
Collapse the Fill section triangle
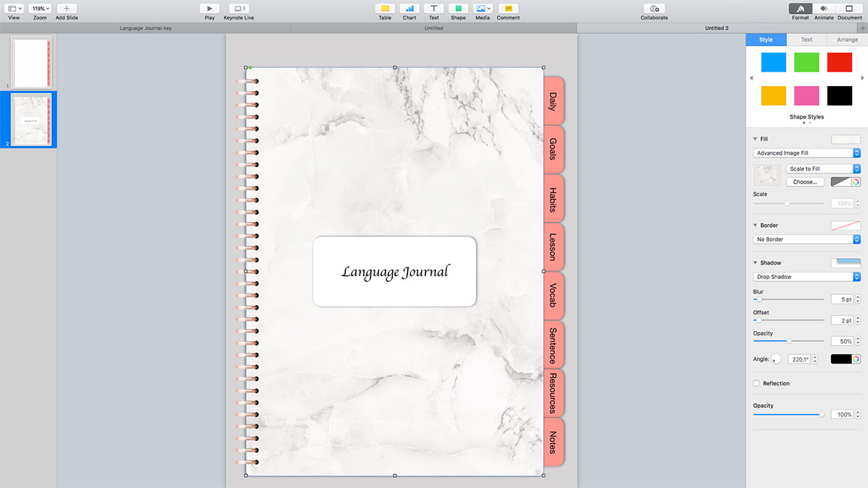pos(756,139)
